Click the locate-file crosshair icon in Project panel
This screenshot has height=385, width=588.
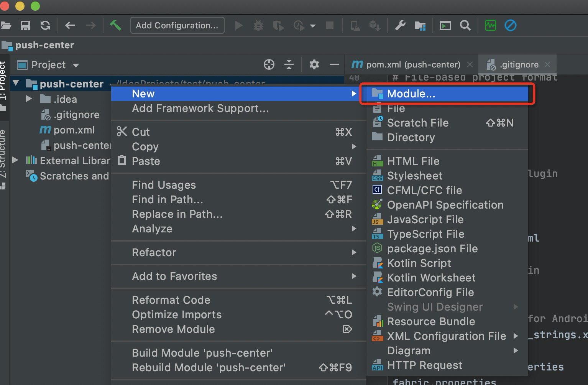[x=269, y=64]
